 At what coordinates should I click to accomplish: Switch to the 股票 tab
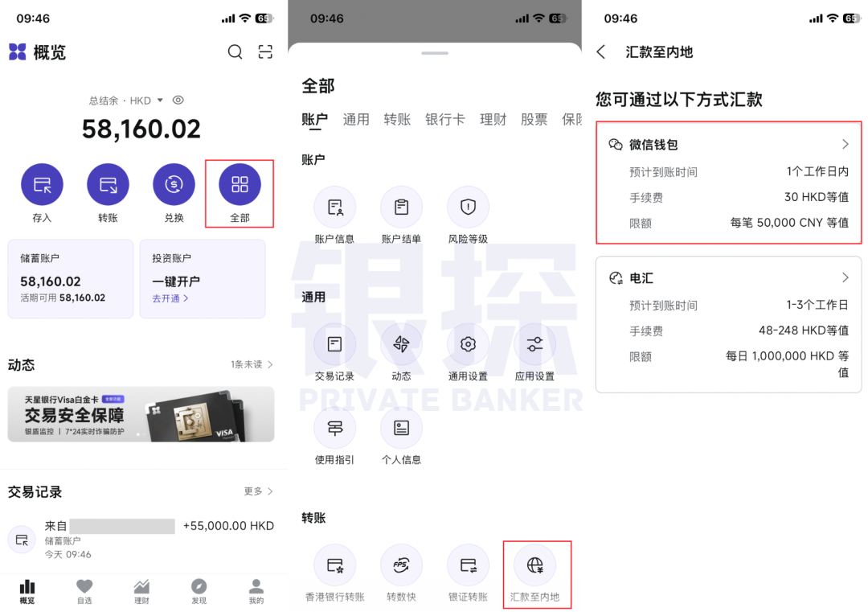(534, 119)
